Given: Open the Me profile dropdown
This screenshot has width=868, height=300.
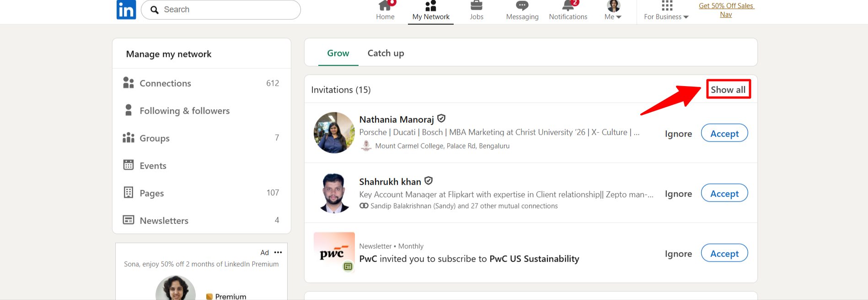Looking at the screenshot, I should pyautogui.click(x=612, y=11).
